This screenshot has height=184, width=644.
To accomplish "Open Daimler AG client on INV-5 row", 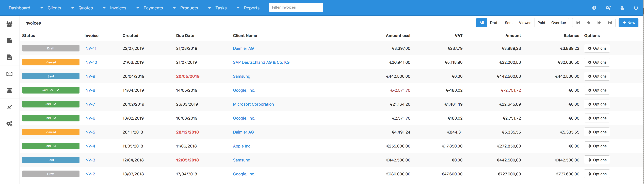I will pos(243,132).
